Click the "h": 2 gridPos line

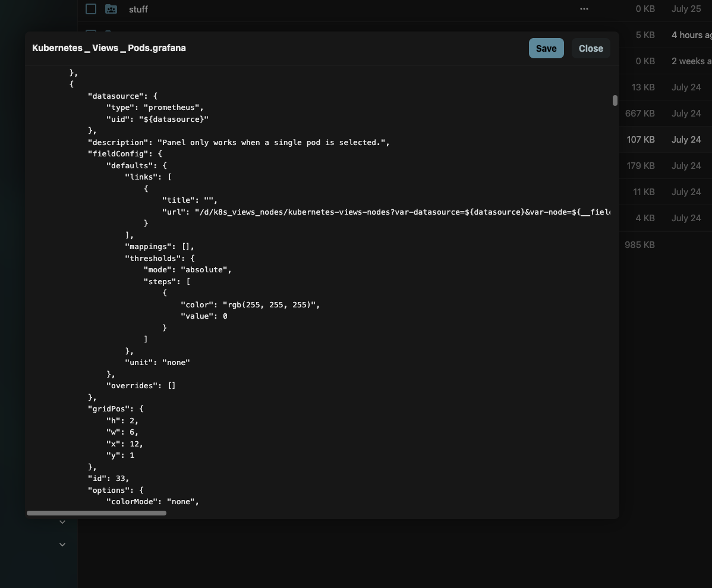(122, 421)
